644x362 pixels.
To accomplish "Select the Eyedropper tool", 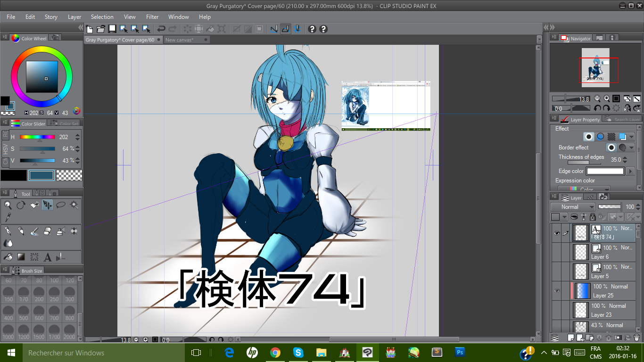I will (x=8, y=217).
